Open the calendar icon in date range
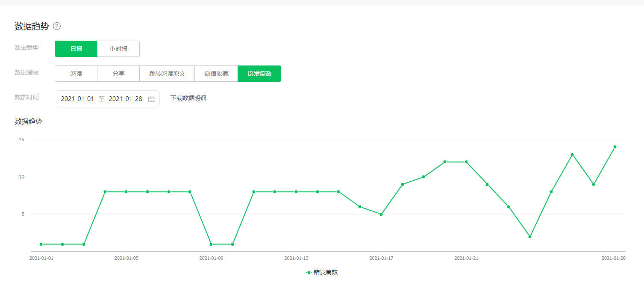Screen dimensions: 644x303 [152, 99]
